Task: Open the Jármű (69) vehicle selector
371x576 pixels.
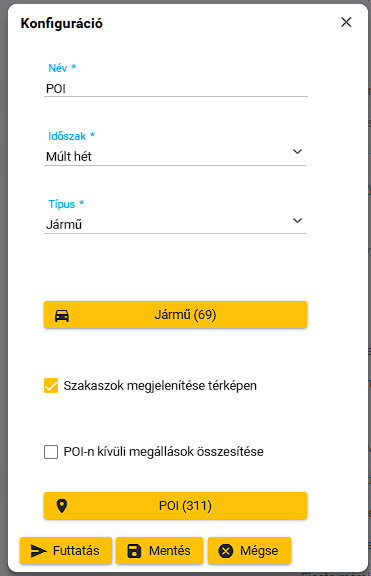Action: tap(176, 315)
